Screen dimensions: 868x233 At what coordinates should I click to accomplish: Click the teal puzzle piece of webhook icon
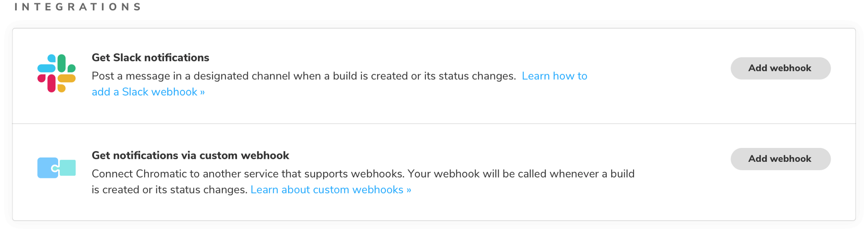pyautogui.click(x=68, y=168)
